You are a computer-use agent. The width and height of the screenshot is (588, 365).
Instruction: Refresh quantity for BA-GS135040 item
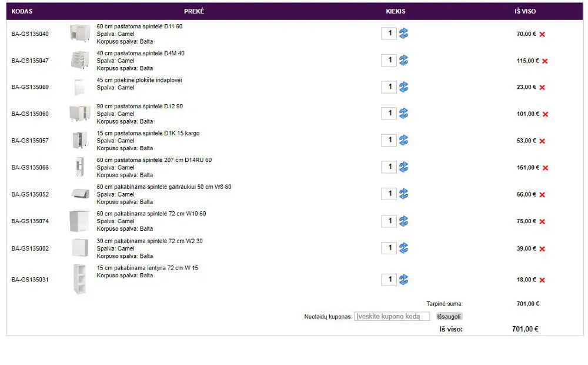coord(403,34)
